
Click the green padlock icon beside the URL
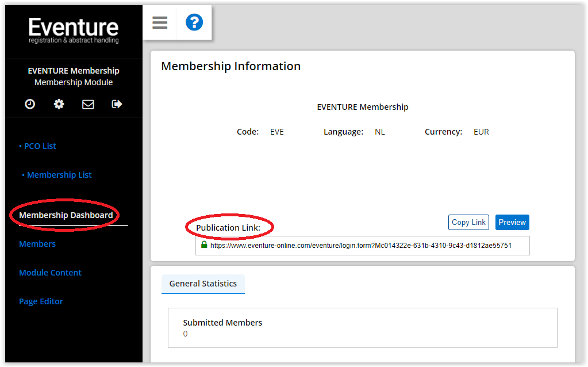coord(204,244)
